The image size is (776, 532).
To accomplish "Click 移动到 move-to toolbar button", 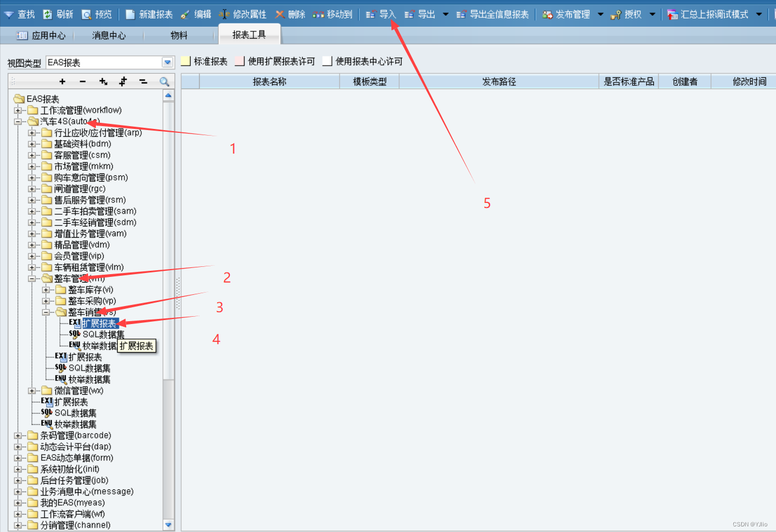I will tap(332, 15).
